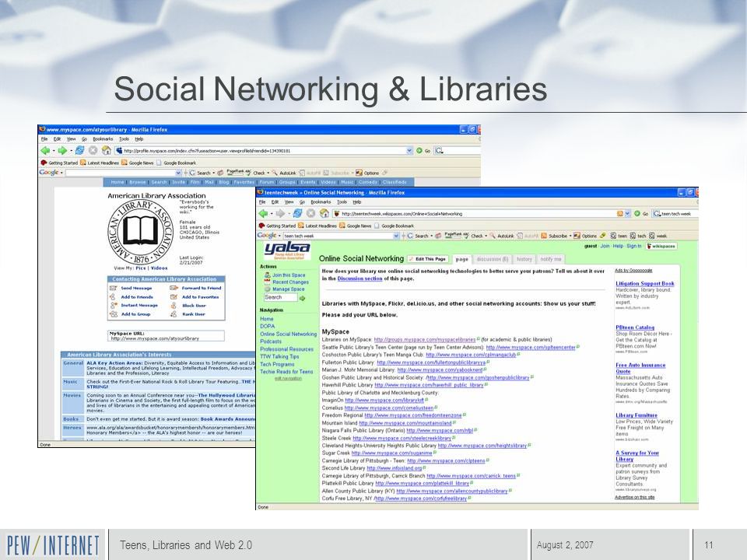The image size is (747, 560).
Task: Click the highlighter icon in the teentechweek Google toolbar
Action: point(603,236)
